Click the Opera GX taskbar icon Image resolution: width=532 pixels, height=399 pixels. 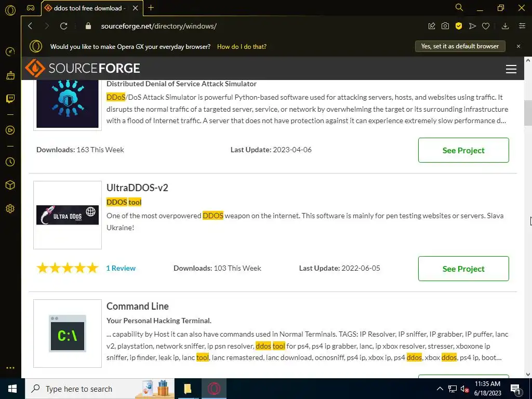[x=214, y=389]
